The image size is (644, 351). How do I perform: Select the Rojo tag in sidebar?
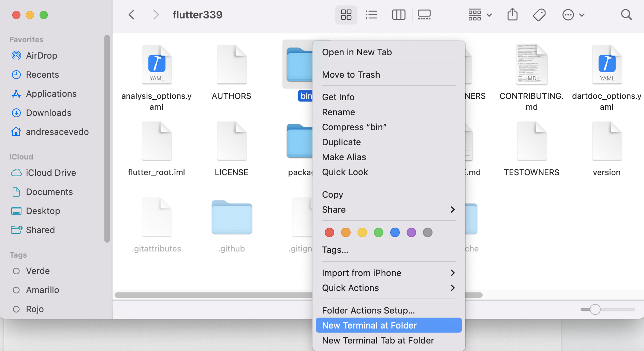35,309
